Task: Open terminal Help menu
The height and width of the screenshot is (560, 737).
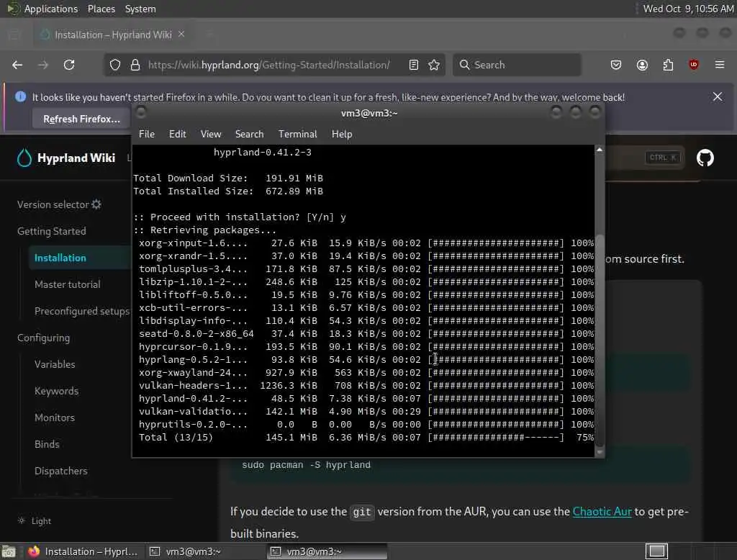Action: click(x=342, y=134)
